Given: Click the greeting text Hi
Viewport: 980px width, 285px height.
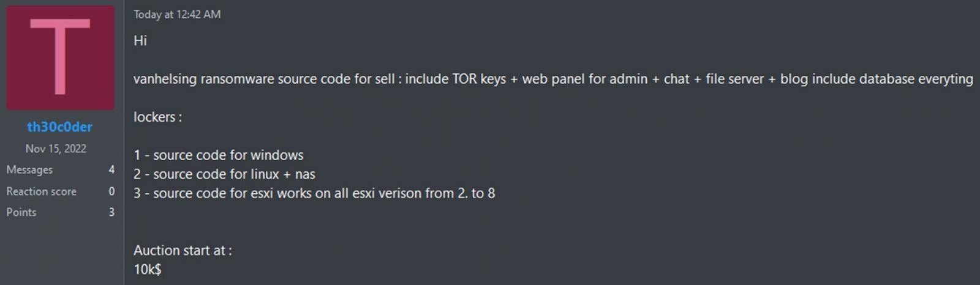Looking at the screenshot, I should [140, 41].
